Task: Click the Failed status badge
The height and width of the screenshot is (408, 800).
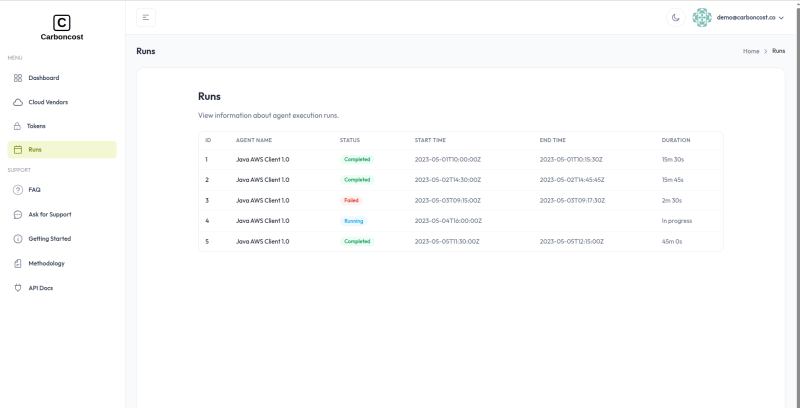Action: (351, 200)
